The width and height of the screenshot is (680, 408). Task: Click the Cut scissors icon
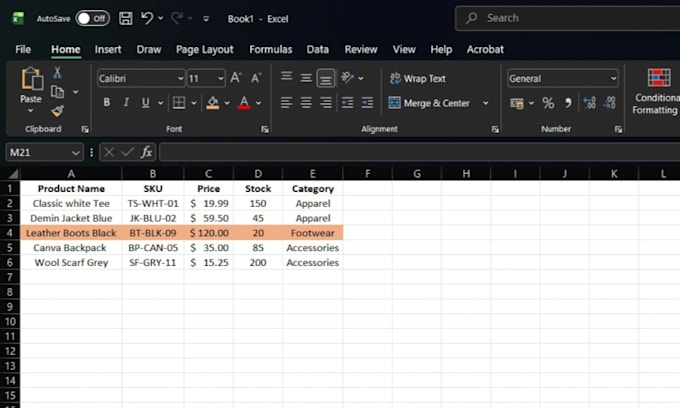pyautogui.click(x=57, y=72)
